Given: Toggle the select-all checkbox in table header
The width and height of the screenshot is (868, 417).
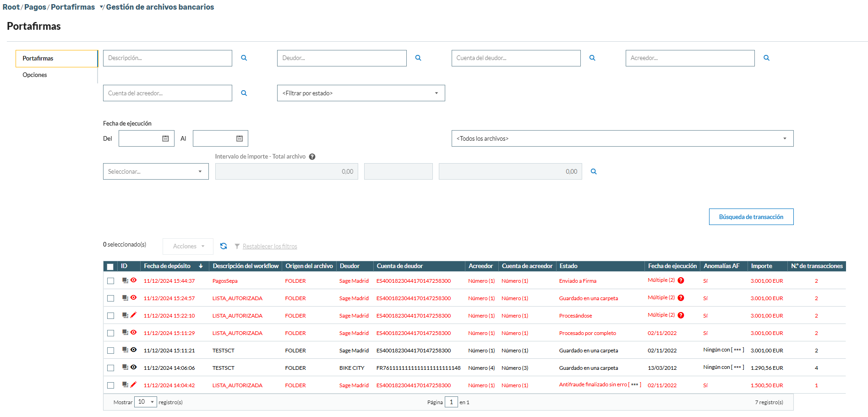Looking at the screenshot, I should pos(110,266).
